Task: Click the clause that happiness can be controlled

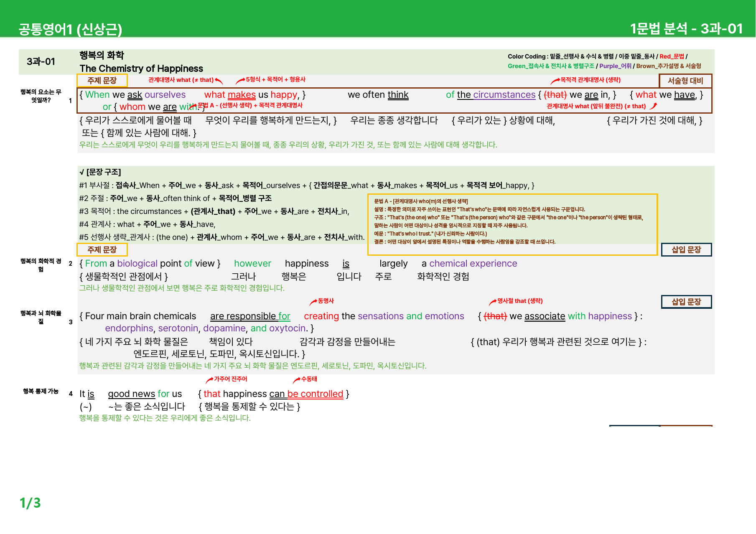Action: (x=273, y=394)
